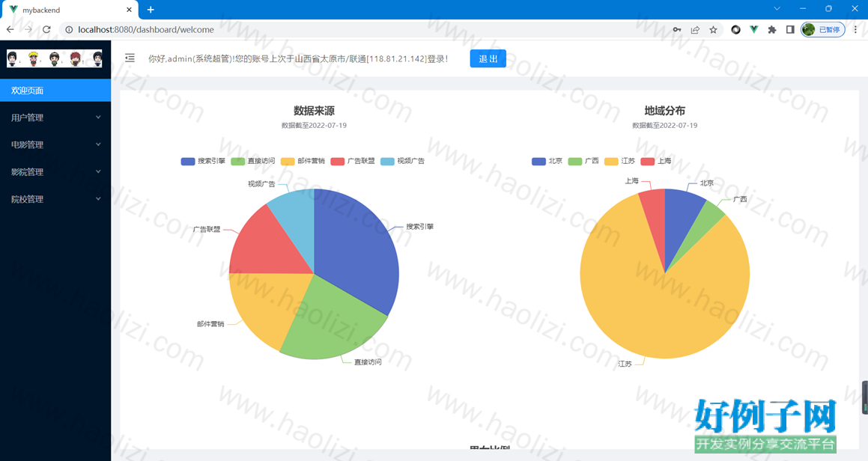Click the 数据来源 chart title
The height and width of the screenshot is (461, 868).
point(314,111)
